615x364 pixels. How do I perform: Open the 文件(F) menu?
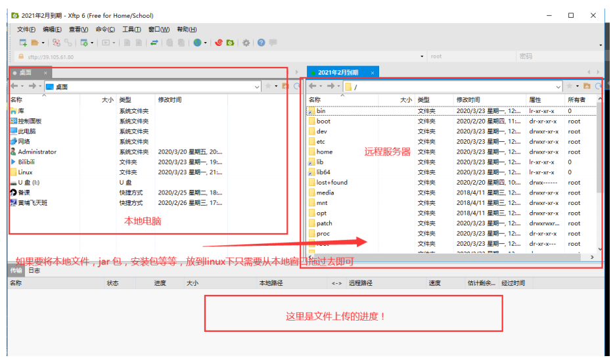26,30
